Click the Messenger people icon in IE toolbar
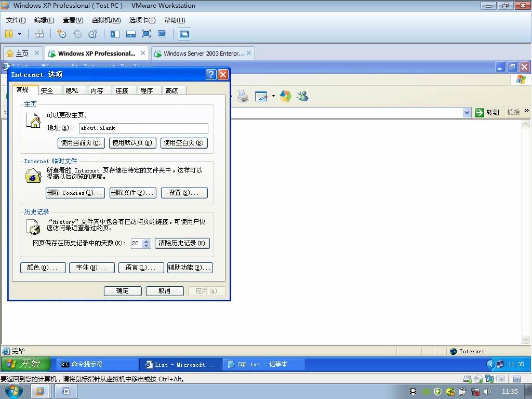 302,96
